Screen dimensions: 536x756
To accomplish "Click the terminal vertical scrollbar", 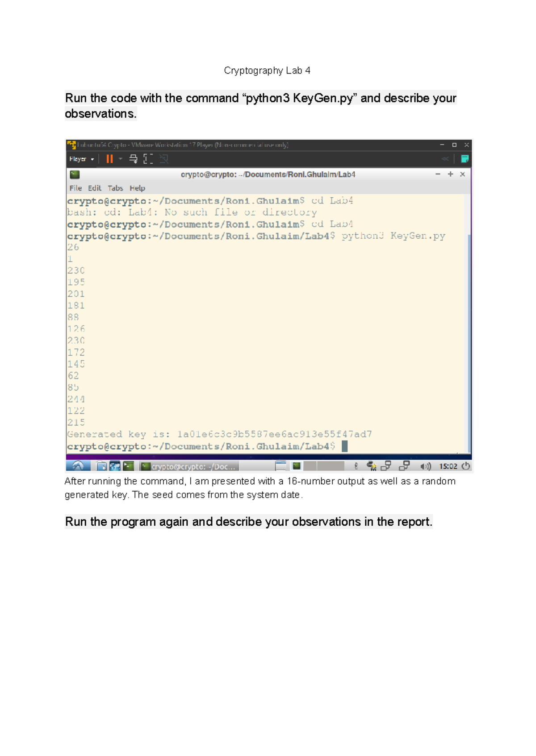I will [469, 339].
